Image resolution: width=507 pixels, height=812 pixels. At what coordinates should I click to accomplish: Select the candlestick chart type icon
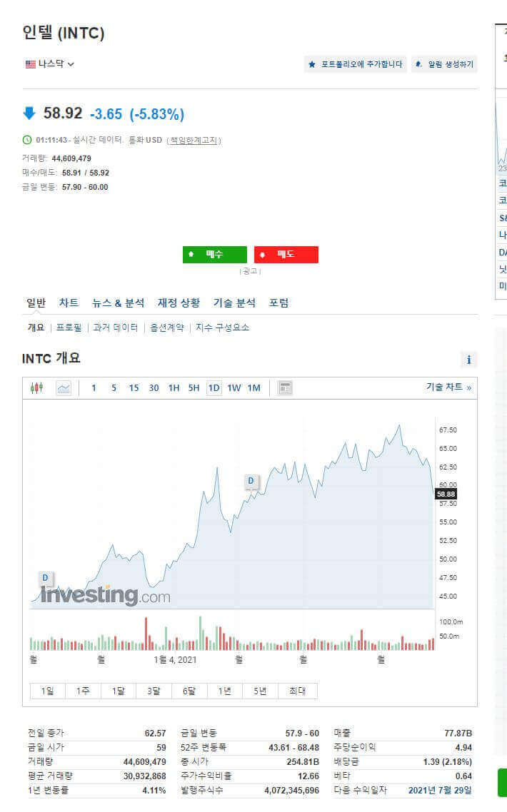coord(37,388)
